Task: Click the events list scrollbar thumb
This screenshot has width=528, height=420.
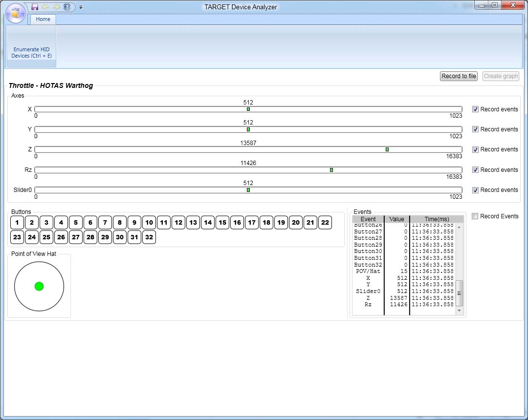Action: click(x=459, y=293)
